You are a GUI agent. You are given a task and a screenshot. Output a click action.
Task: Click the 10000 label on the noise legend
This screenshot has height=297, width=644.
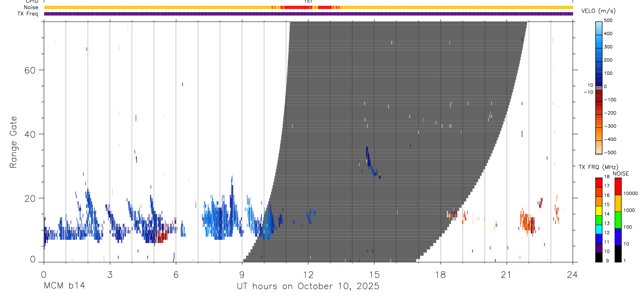point(630,193)
